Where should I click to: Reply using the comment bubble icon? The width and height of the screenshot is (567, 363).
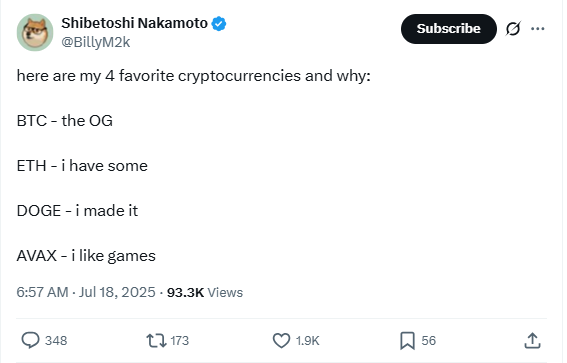point(30,340)
